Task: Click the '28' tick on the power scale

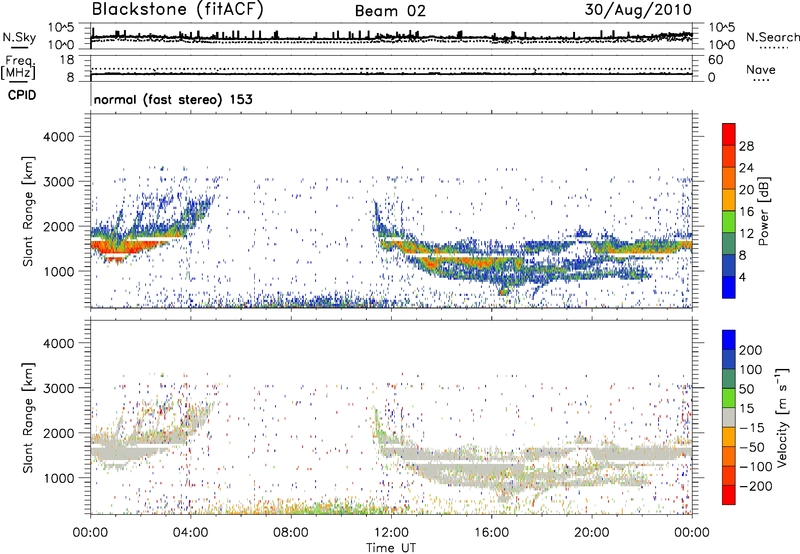Action: (746, 146)
